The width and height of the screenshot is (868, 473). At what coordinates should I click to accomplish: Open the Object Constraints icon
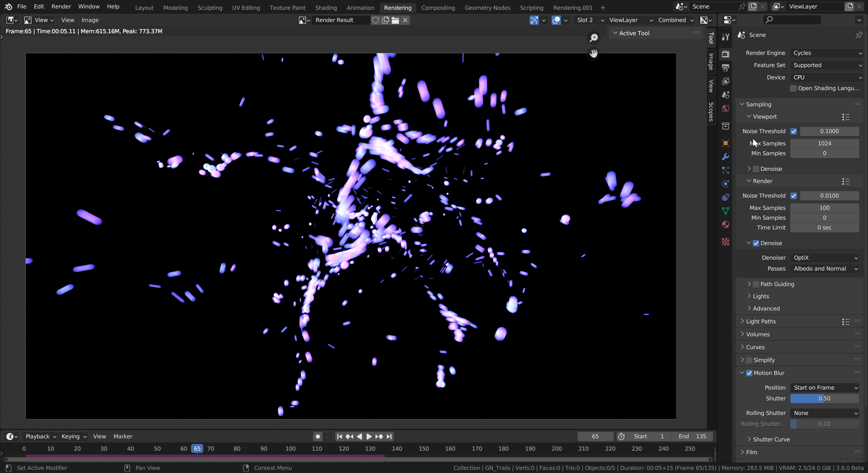coord(726,197)
